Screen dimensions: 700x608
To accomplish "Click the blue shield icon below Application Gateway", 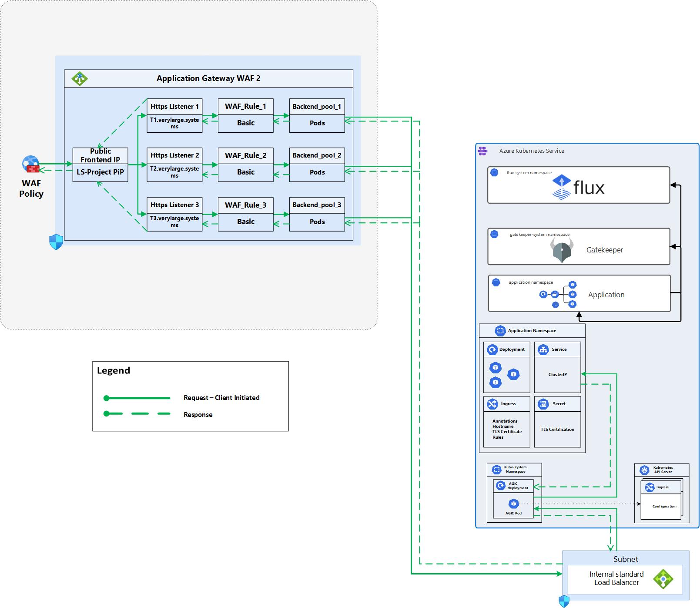I will tap(56, 242).
